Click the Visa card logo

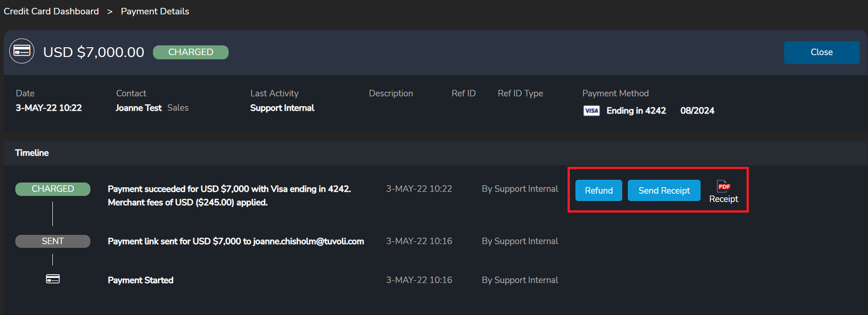click(x=591, y=111)
